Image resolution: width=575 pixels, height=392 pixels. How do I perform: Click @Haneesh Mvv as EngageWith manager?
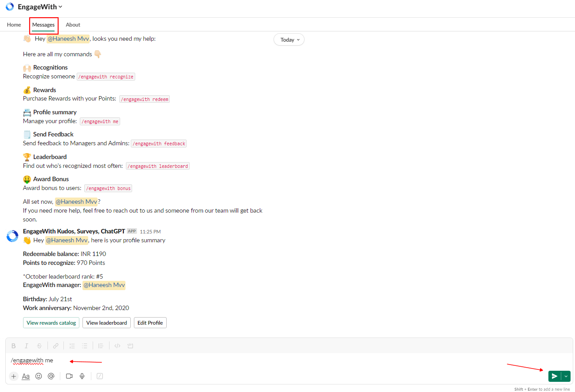click(104, 285)
